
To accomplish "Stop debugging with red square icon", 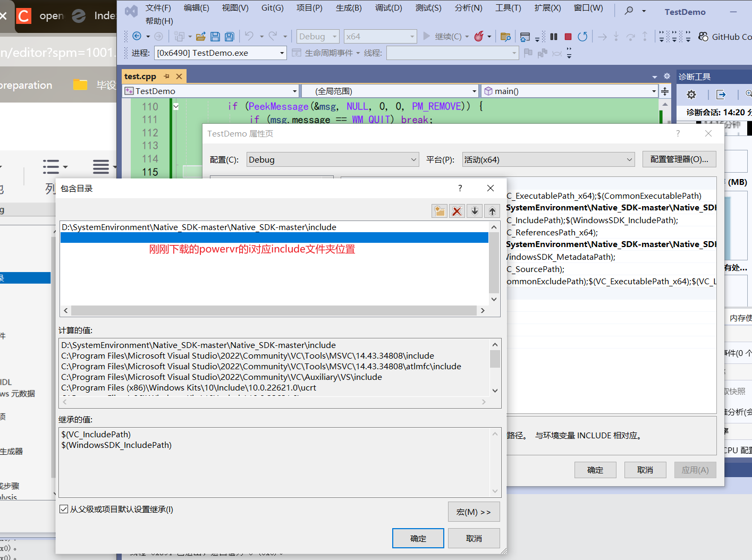I will click(x=568, y=36).
